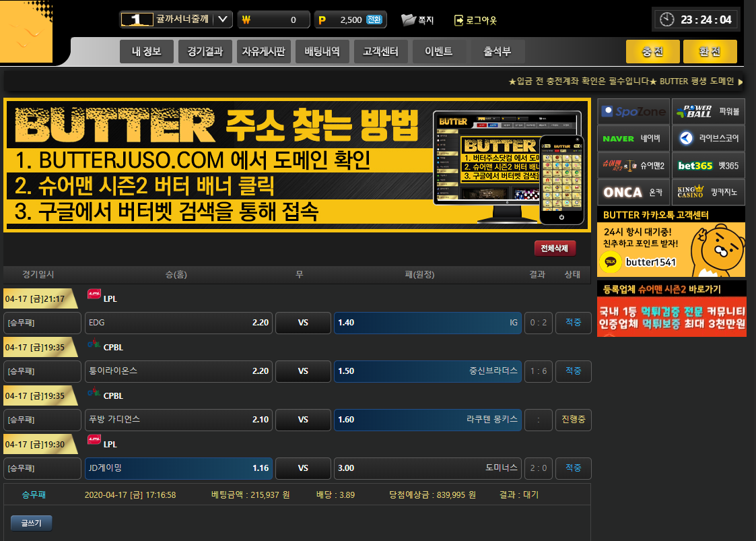Open the SpoZone partner link icon
The image size is (756, 541).
tap(633, 112)
